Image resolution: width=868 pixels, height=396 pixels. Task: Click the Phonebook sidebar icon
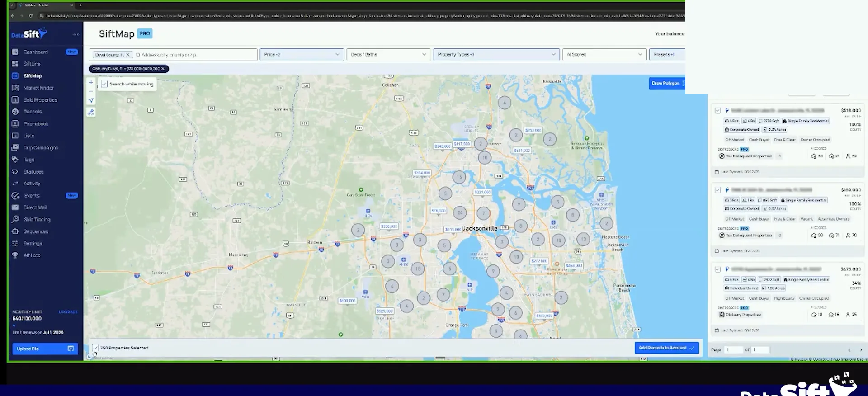(15, 123)
